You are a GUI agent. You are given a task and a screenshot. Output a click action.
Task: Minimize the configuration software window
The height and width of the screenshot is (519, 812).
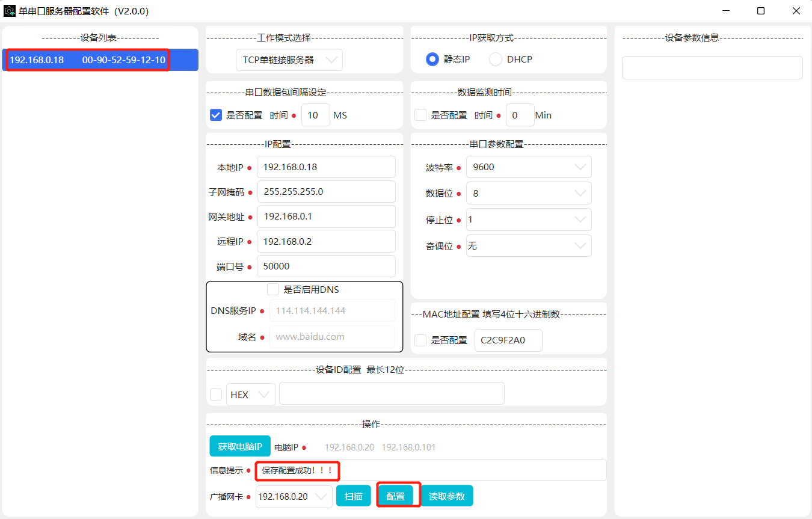pos(726,11)
